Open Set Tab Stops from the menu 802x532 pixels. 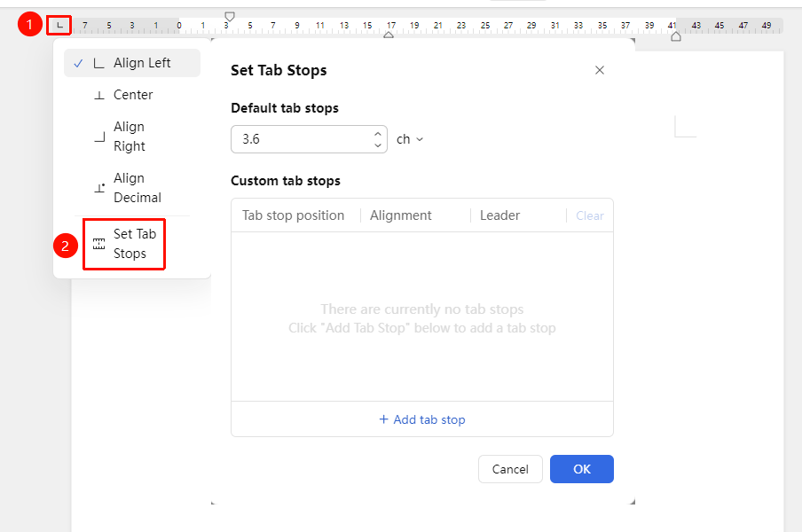tap(124, 244)
